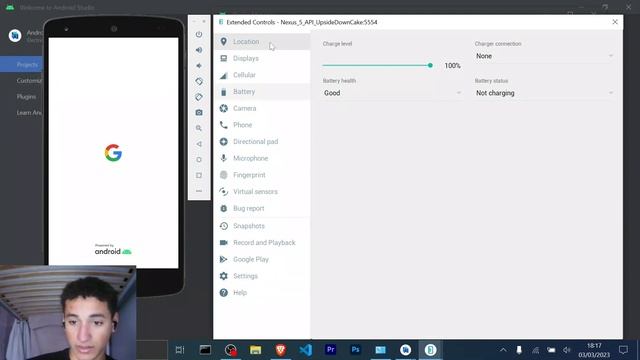The image size is (640, 360).
Task: Click the emulator volume up icon
Action: 199,50
